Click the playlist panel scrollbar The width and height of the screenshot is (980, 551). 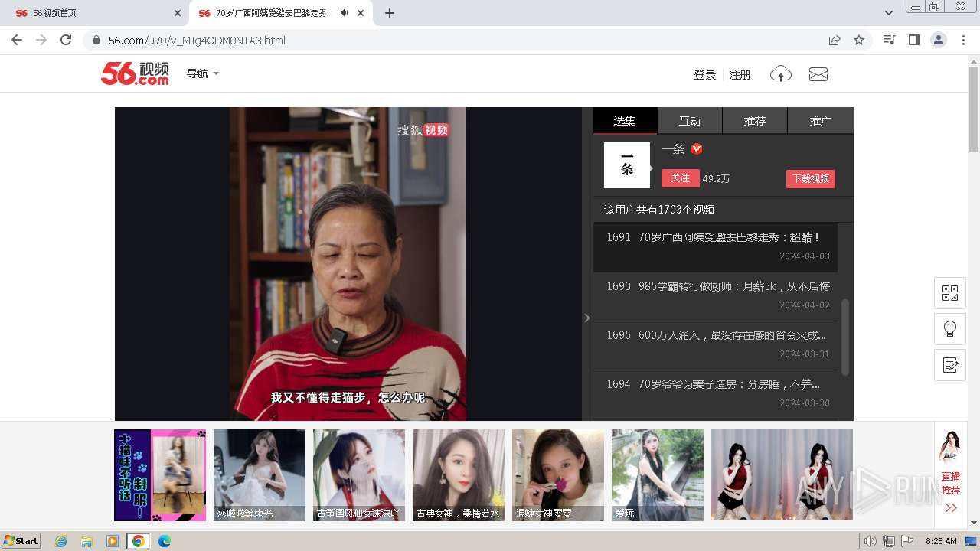click(x=845, y=337)
